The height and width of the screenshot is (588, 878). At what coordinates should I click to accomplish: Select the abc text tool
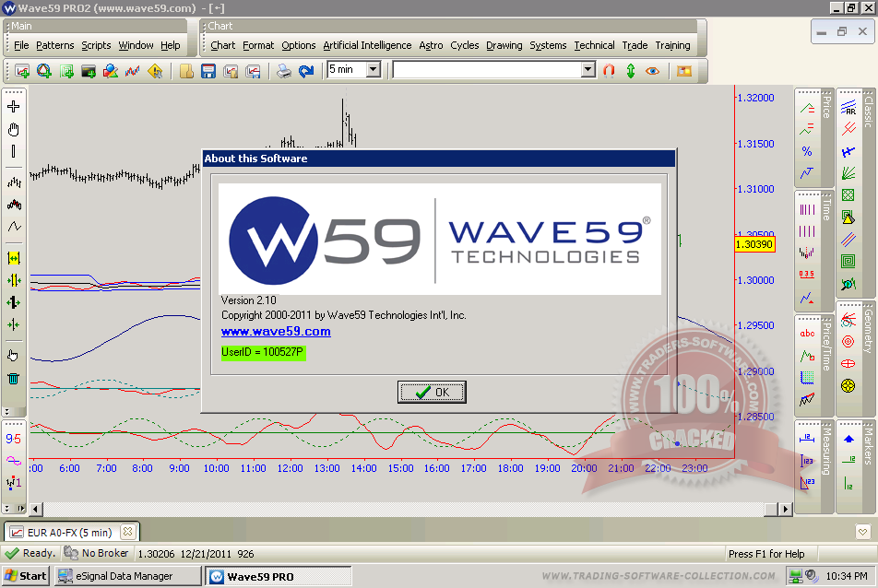tap(807, 334)
